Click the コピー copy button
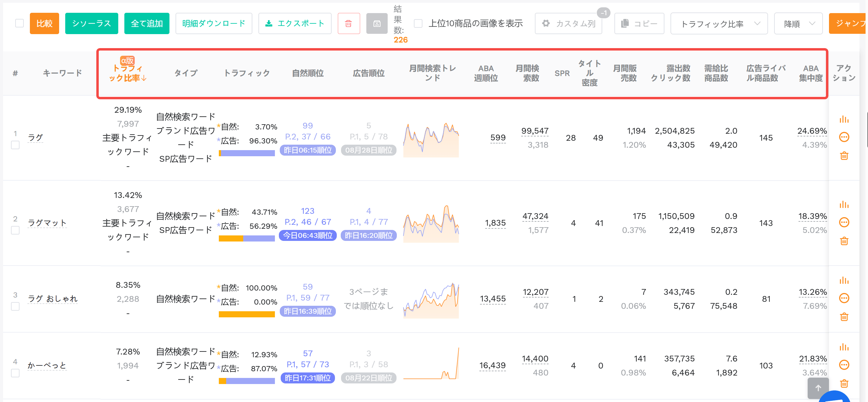868x402 pixels. (639, 23)
